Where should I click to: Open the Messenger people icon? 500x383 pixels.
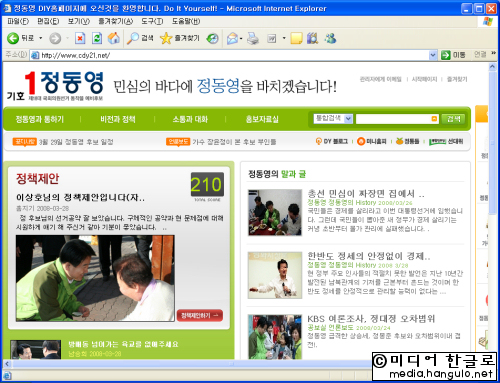[x=330, y=38]
